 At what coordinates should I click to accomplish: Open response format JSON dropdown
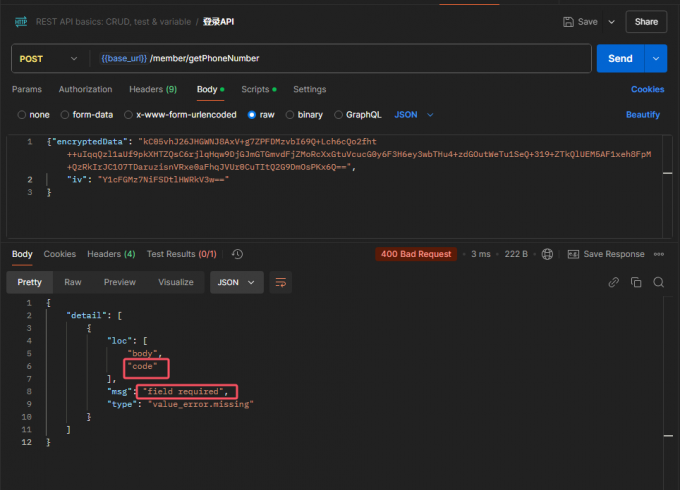(x=237, y=282)
